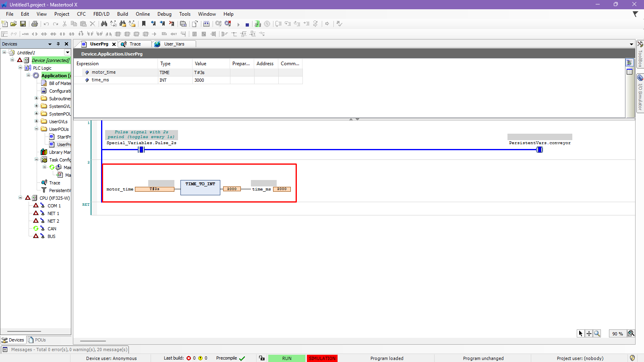
Task: Expand the SystemGVL folder in tree
Action: (36, 106)
